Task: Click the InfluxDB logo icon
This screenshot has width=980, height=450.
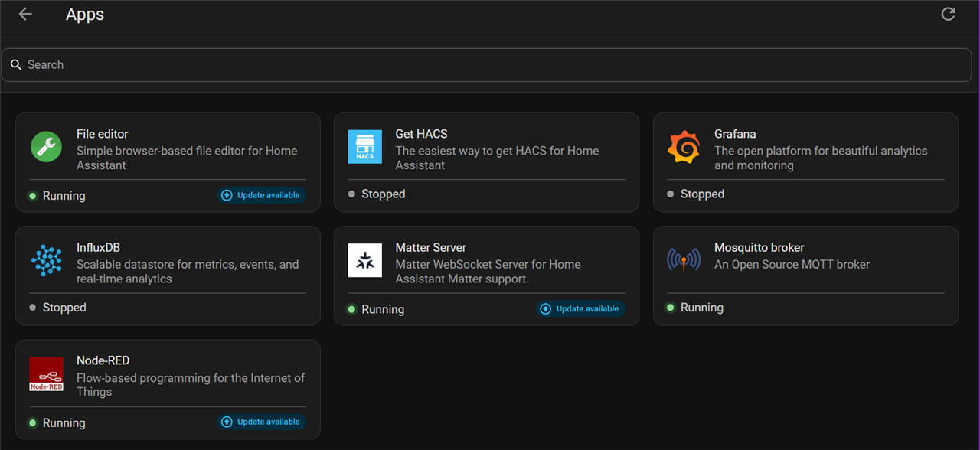Action: tap(47, 260)
